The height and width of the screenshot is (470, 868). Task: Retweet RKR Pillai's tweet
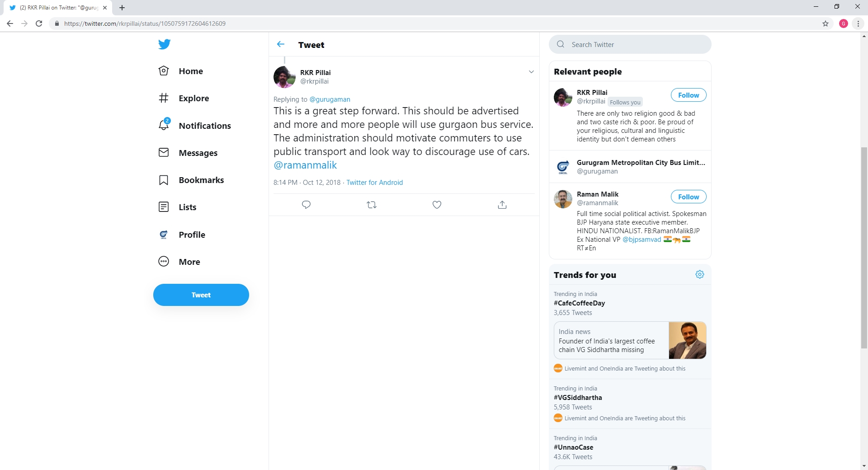[x=372, y=205]
